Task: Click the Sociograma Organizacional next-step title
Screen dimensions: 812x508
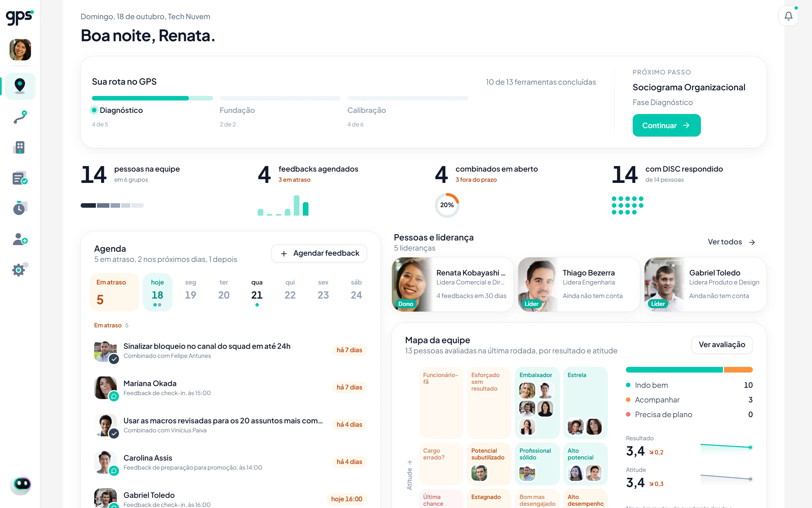Action: pos(689,87)
